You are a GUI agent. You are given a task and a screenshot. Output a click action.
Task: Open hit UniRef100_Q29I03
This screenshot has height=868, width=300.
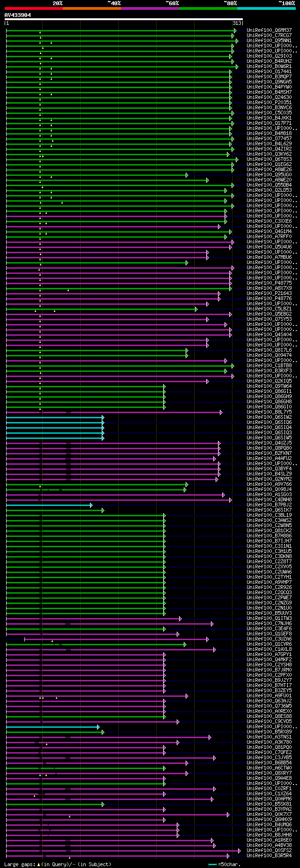[269, 56]
